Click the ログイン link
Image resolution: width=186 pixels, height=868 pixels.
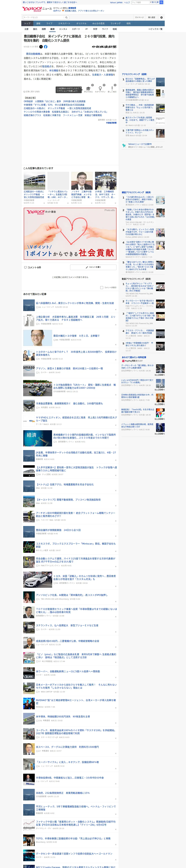57,11
